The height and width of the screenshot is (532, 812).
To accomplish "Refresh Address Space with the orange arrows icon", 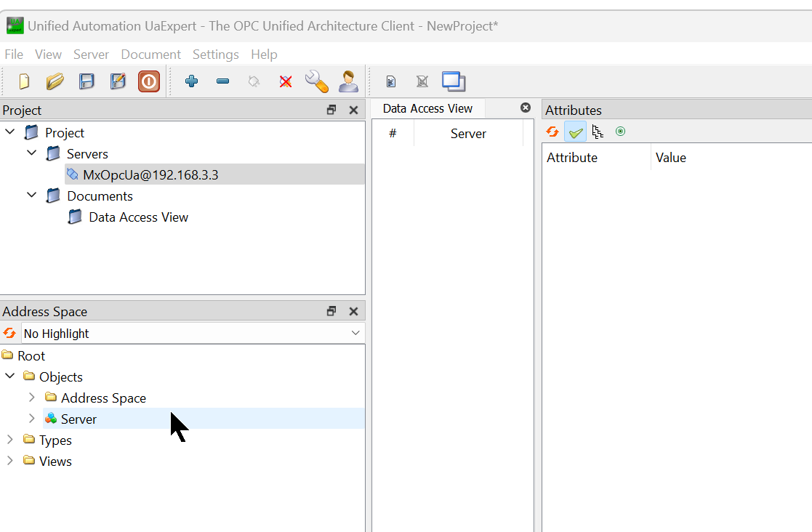I will pyautogui.click(x=9, y=333).
